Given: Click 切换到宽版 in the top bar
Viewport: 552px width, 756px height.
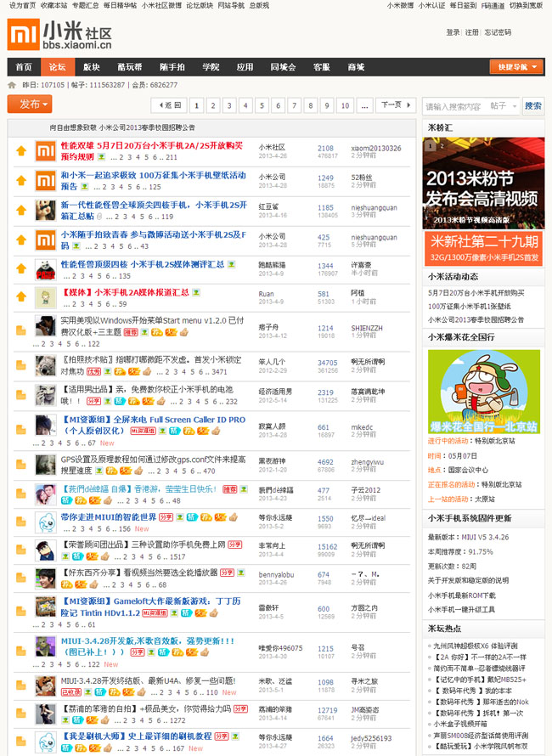Looking at the screenshot, I should [x=526, y=5].
